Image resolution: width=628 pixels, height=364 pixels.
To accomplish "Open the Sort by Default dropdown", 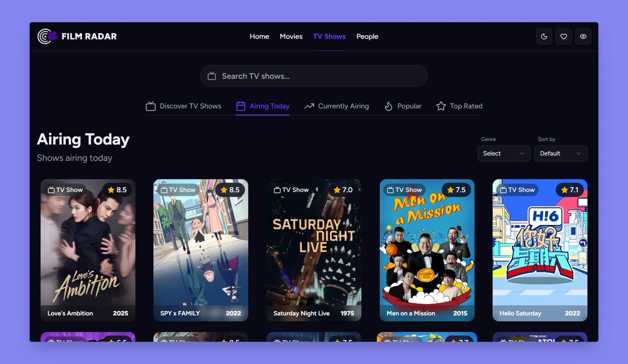I will 561,153.
